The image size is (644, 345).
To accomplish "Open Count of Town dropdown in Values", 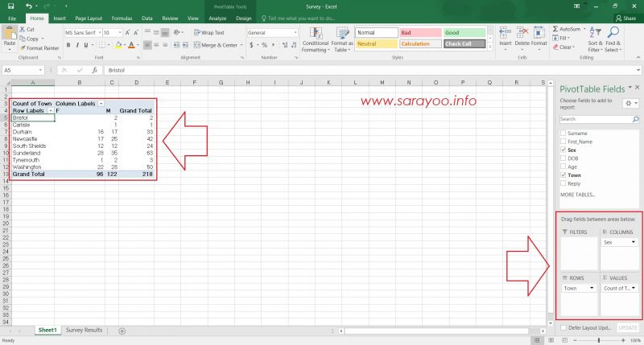I will coord(633,289).
